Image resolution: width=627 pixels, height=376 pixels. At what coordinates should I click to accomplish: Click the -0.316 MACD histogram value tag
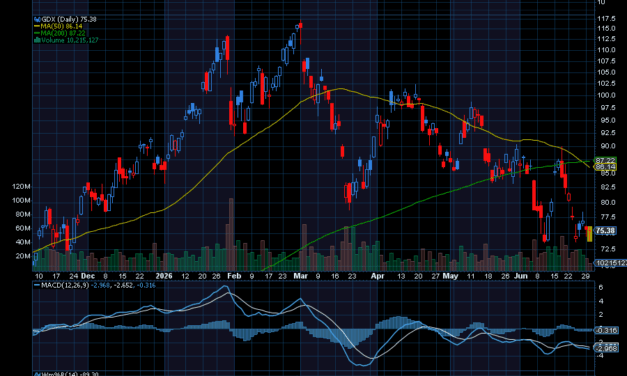[x=607, y=330]
